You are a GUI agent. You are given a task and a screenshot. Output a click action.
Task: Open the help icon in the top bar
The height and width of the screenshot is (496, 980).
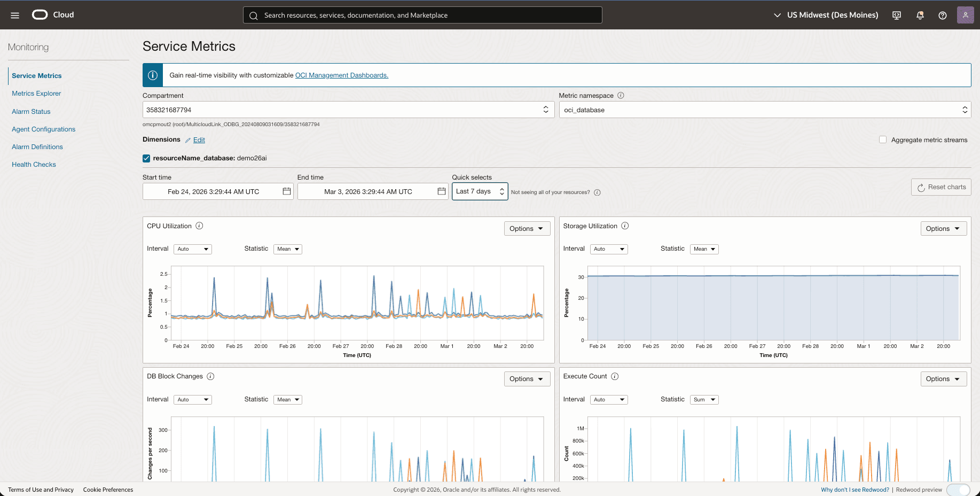point(943,15)
